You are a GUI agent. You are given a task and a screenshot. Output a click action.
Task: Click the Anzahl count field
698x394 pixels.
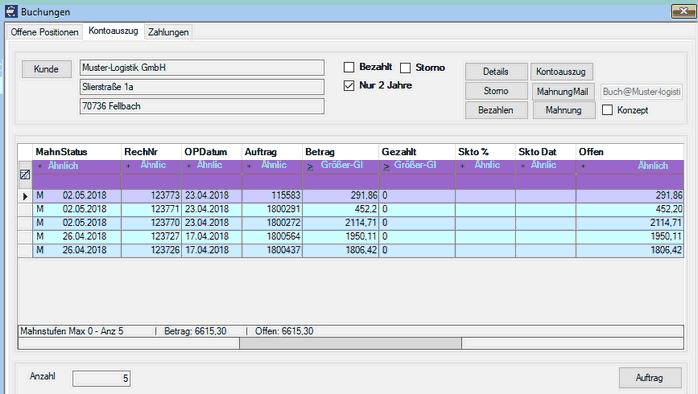(x=101, y=378)
